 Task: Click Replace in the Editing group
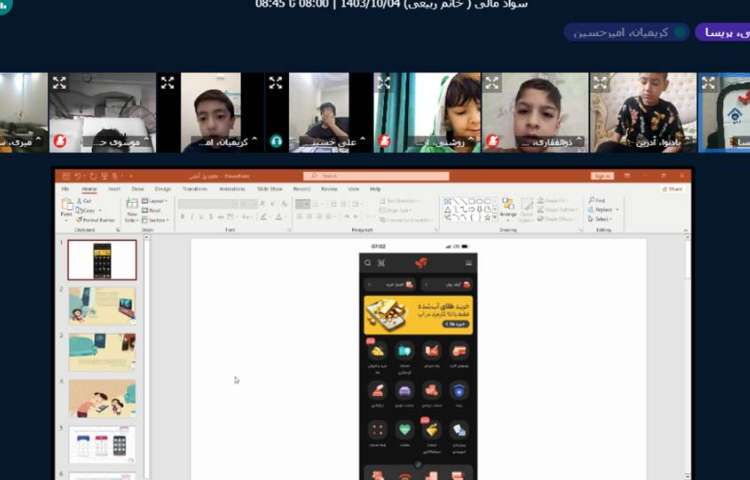click(x=603, y=209)
